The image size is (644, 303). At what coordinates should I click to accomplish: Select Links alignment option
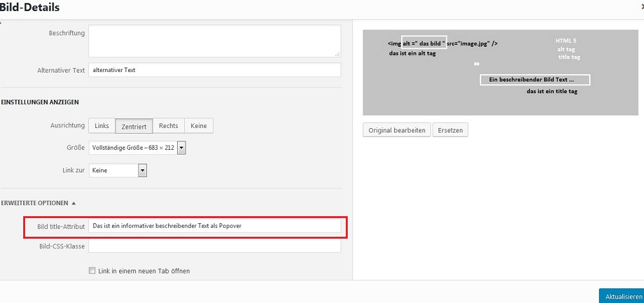(102, 126)
